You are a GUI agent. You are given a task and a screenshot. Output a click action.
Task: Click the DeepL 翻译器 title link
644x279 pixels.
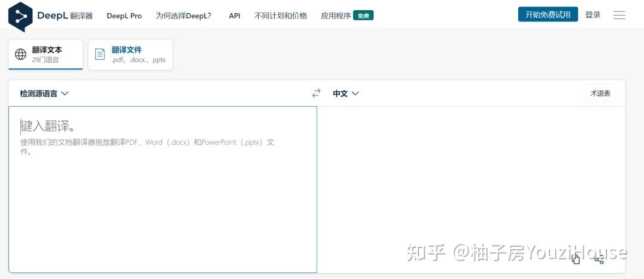[x=65, y=15]
